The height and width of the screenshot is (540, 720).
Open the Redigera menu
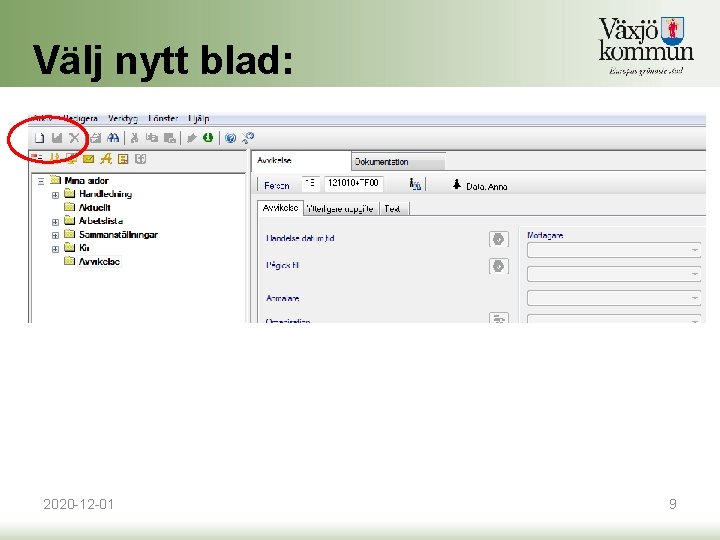pos(80,118)
